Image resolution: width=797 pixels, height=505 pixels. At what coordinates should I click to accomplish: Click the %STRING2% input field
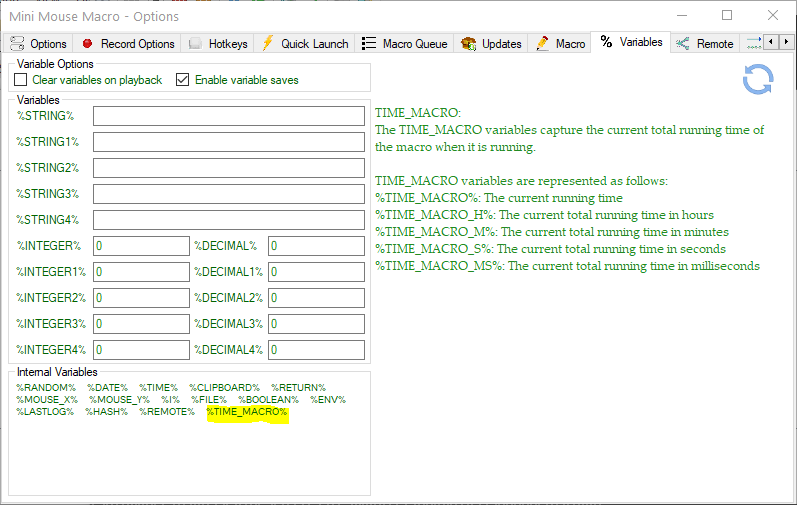pyautogui.click(x=229, y=168)
